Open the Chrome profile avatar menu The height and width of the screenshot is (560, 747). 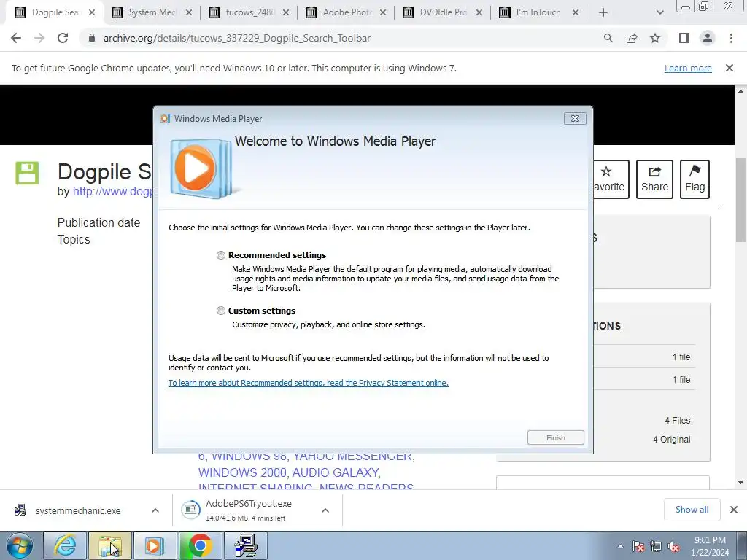click(x=708, y=38)
